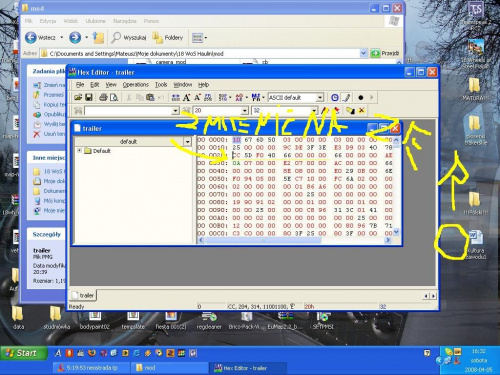This screenshot has height=375, width=500.
Task: Open the Tools menu
Action: tap(161, 85)
